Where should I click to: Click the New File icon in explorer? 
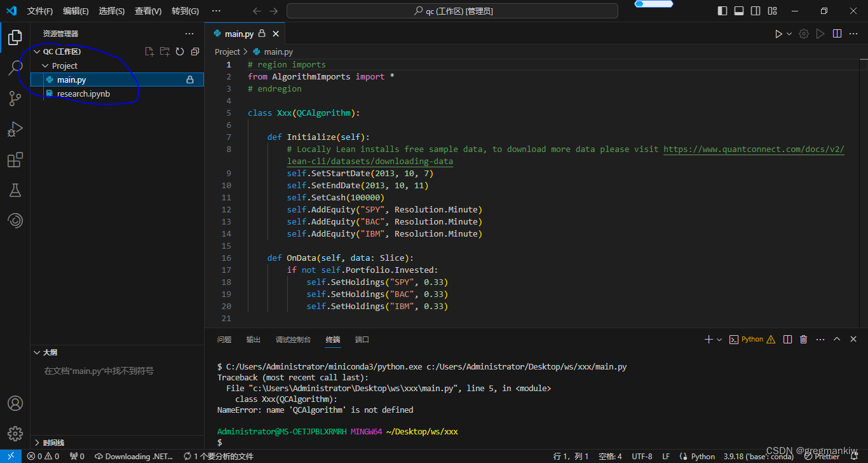click(x=149, y=52)
